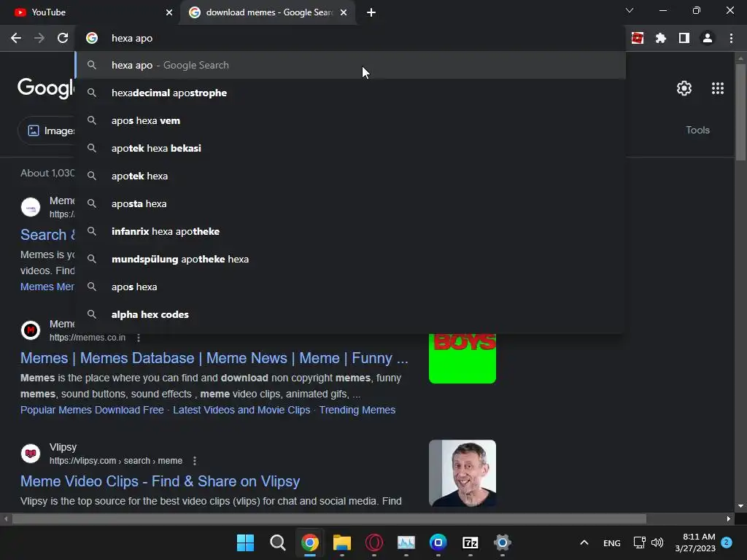
Task: Select mundspülung apotheke hexa suggestion
Action: point(351,259)
